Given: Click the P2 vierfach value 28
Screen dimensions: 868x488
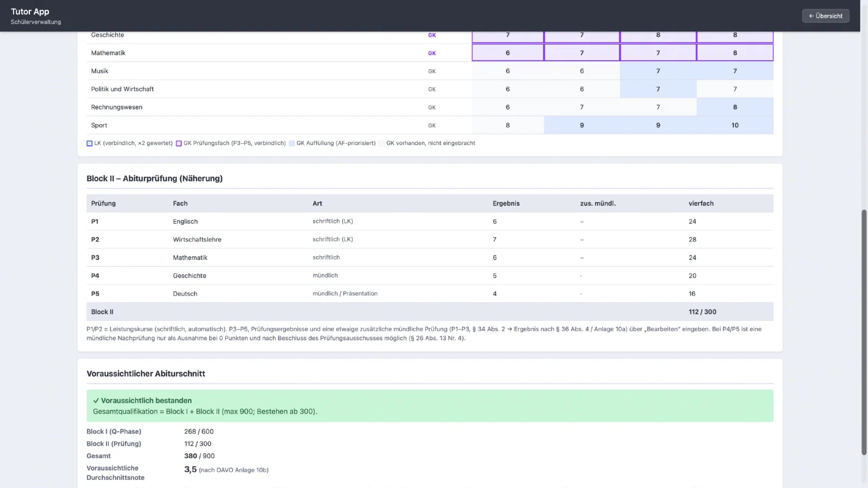Looking at the screenshot, I should [x=692, y=240].
